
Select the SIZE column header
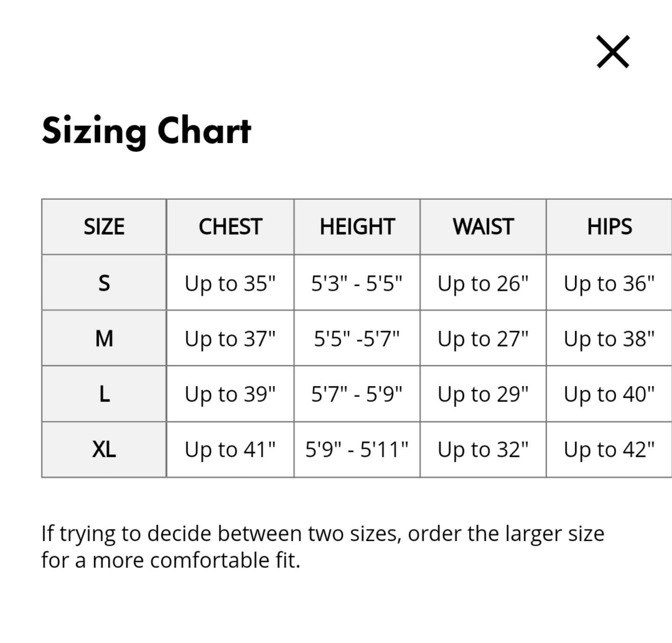click(104, 227)
